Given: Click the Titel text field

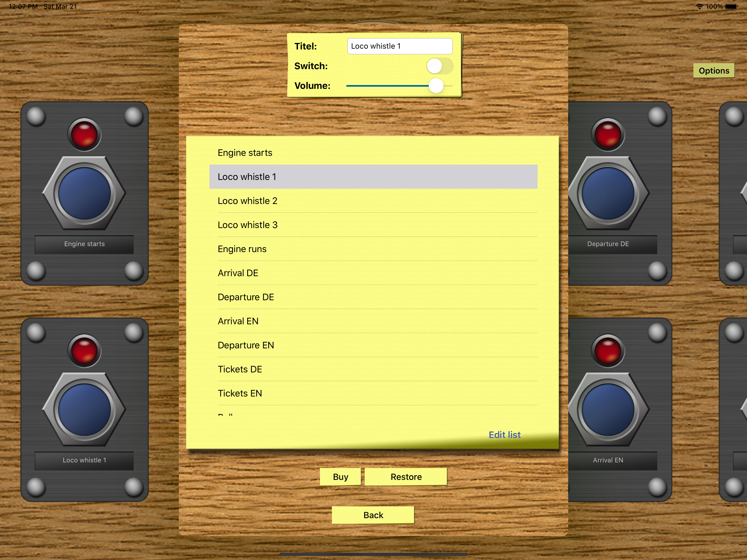Looking at the screenshot, I should [399, 46].
